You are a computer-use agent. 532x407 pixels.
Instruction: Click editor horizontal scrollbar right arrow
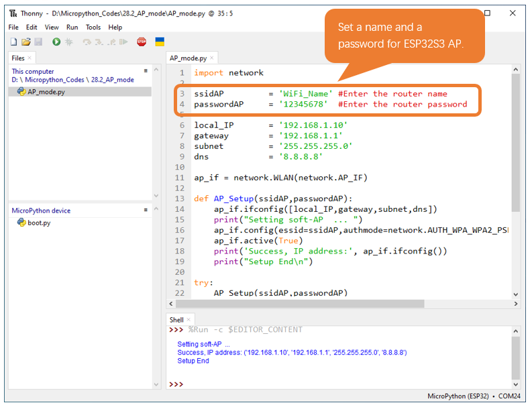516,304
